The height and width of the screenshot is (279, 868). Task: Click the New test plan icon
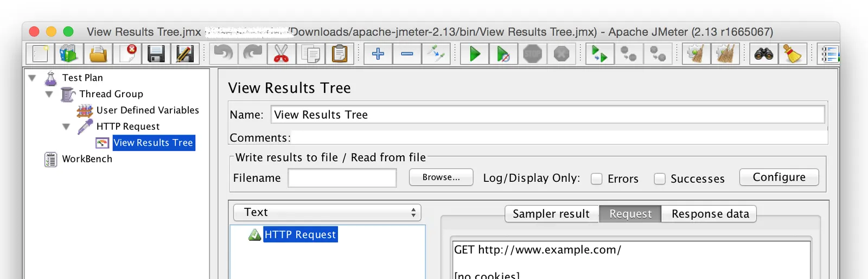pos(40,54)
